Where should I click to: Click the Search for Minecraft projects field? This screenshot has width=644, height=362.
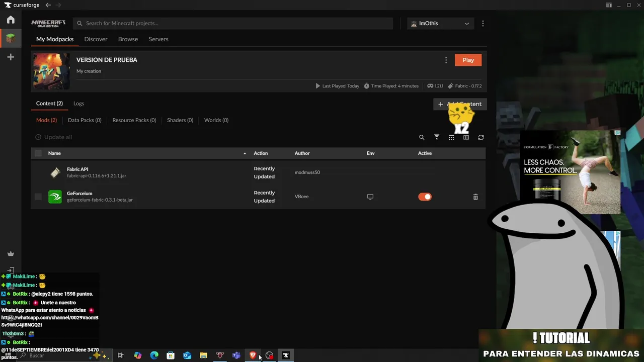pyautogui.click(x=233, y=24)
